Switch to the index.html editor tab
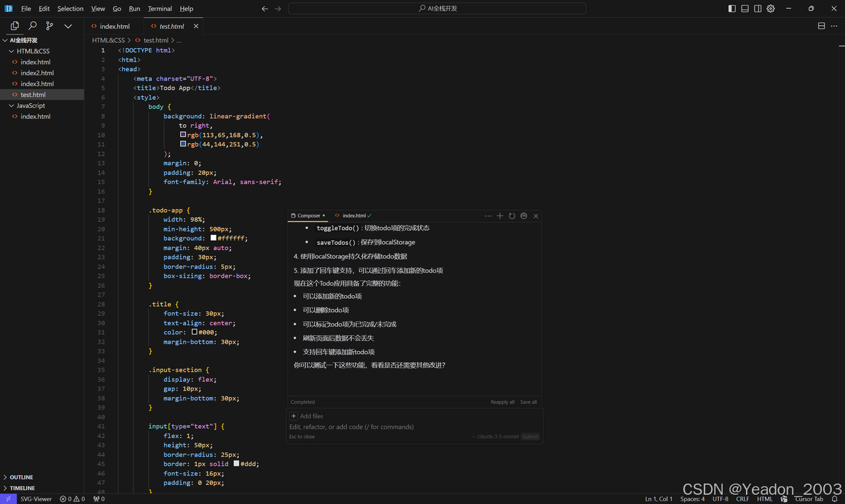845x504 pixels. tap(114, 26)
